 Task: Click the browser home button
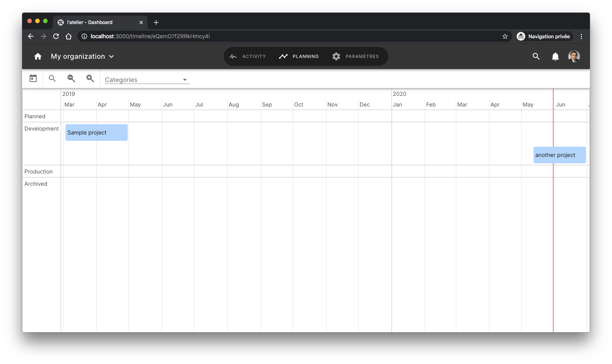coord(69,36)
